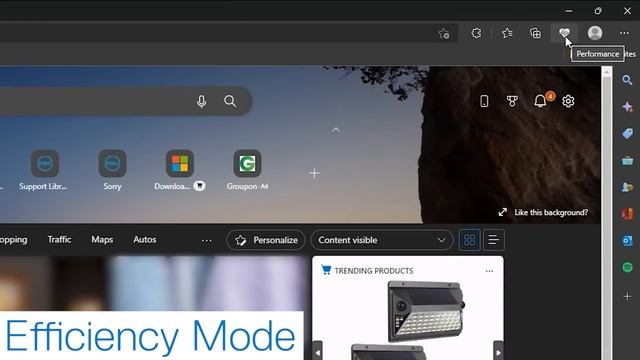Image resolution: width=640 pixels, height=360 pixels.
Task: Open the Rewards trophy icon
Action: [x=512, y=101]
